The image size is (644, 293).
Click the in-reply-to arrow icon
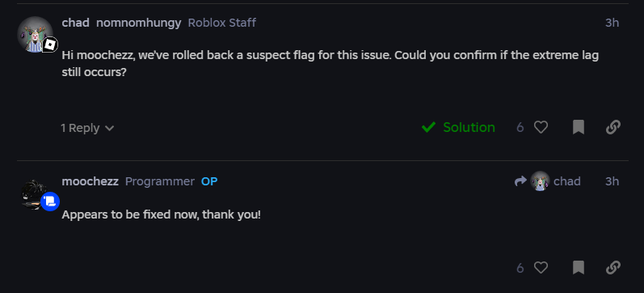[520, 181]
